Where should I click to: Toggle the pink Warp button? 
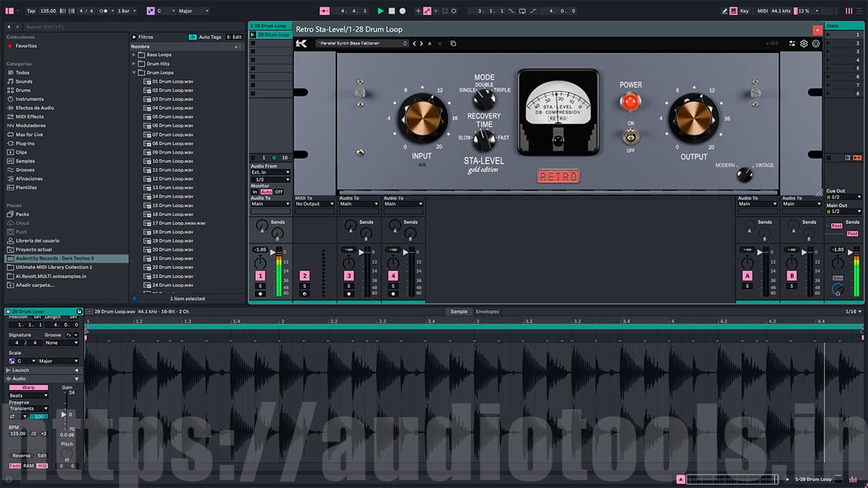(x=28, y=388)
